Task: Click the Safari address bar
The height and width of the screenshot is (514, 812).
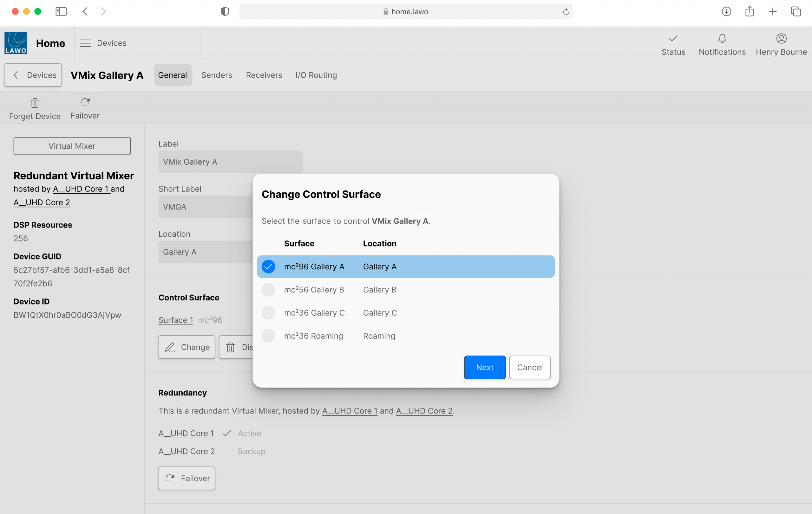Action: (x=406, y=11)
